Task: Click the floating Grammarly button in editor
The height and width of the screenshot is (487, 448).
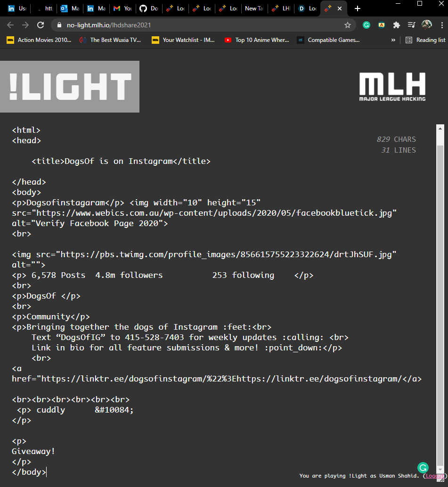Action: [x=423, y=467]
